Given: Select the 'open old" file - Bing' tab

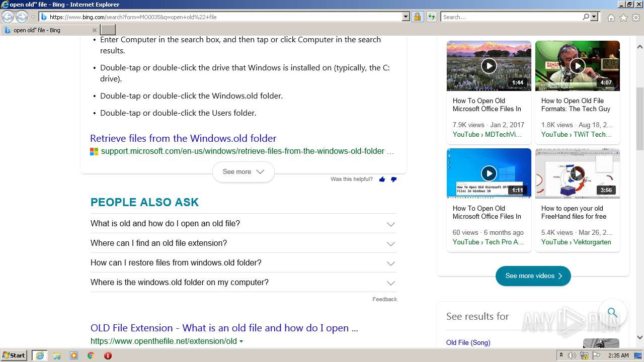Looking at the screenshot, I should tap(50, 30).
